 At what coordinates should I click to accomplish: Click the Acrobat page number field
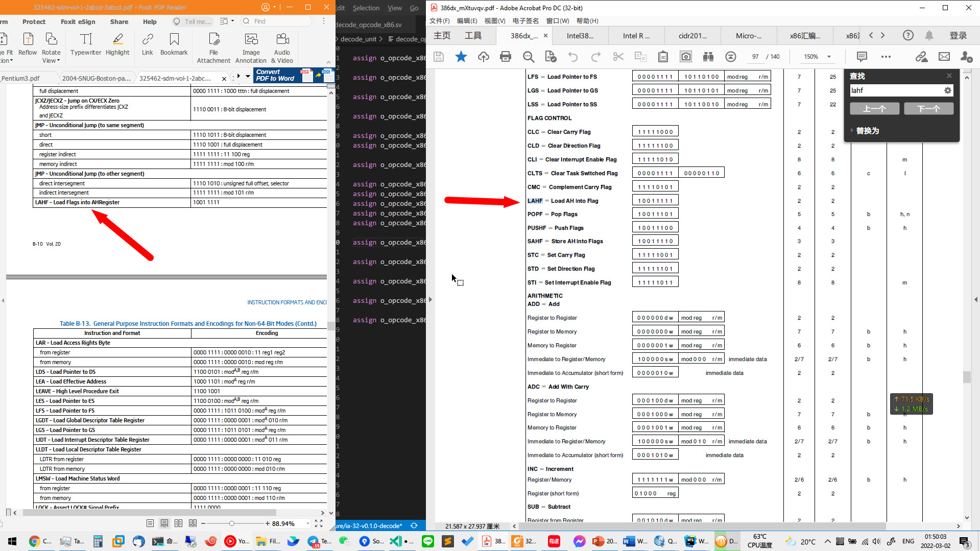[755, 57]
